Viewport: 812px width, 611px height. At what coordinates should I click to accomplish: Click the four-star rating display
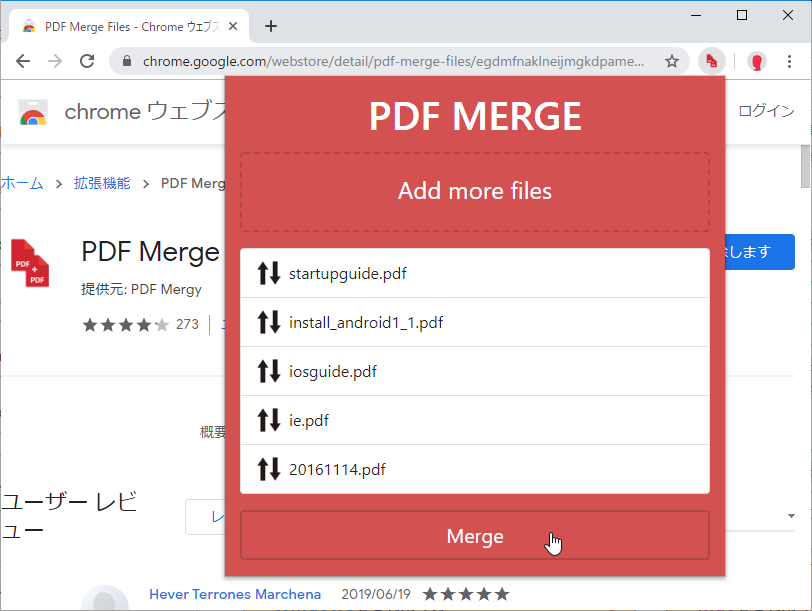click(x=126, y=325)
